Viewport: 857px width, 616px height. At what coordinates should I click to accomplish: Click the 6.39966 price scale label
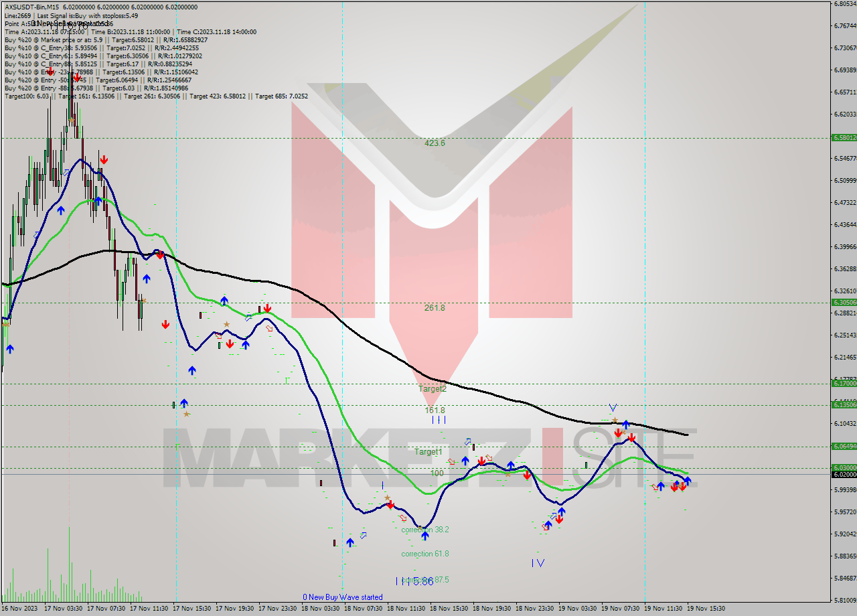point(845,246)
